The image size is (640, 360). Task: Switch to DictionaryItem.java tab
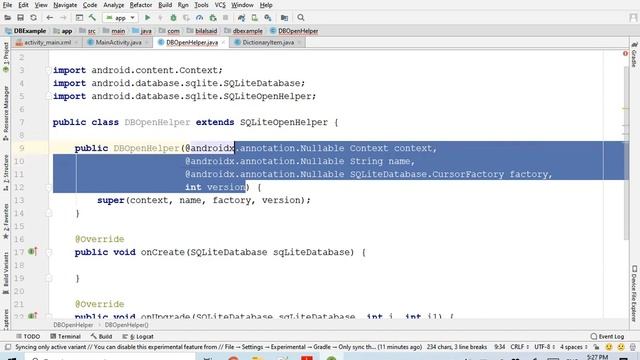[267, 42]
